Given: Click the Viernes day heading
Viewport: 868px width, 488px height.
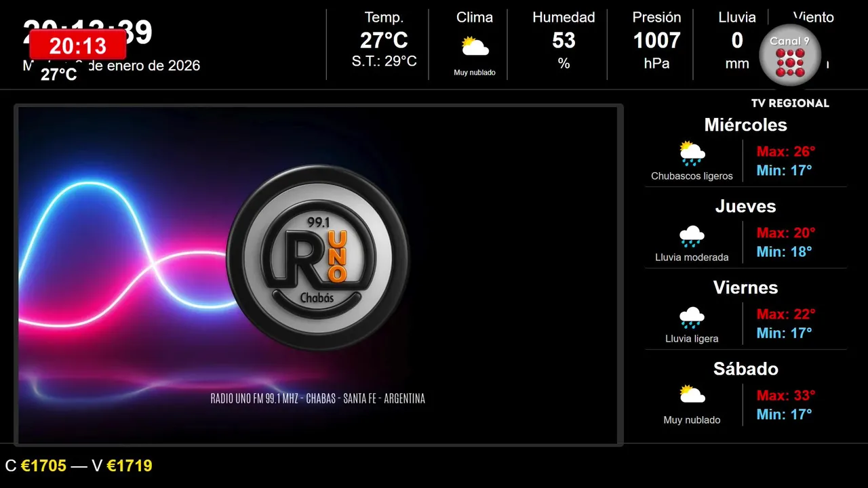Looking at the screenshot, I should click(745, 287).
